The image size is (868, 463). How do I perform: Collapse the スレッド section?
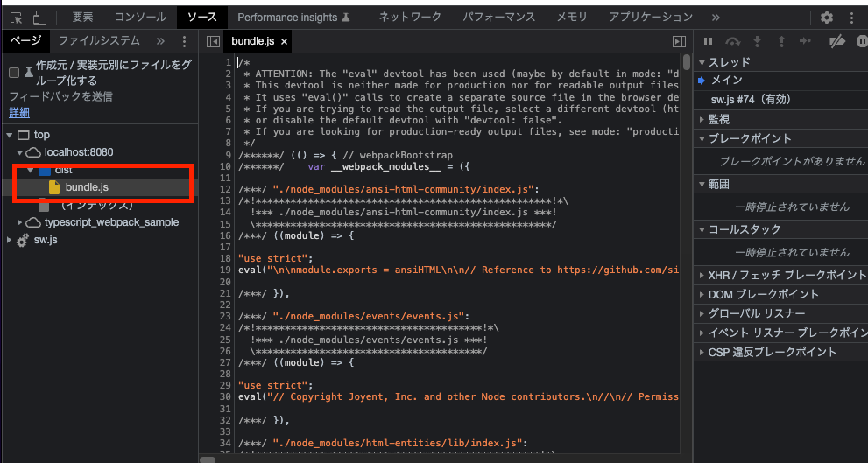click(x=702, y=62)
